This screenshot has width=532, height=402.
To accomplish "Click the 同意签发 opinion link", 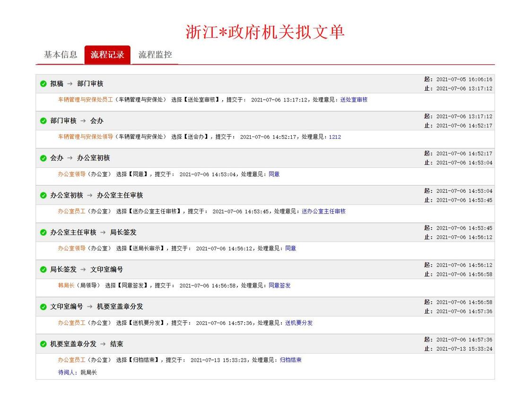I will point(279,285).
